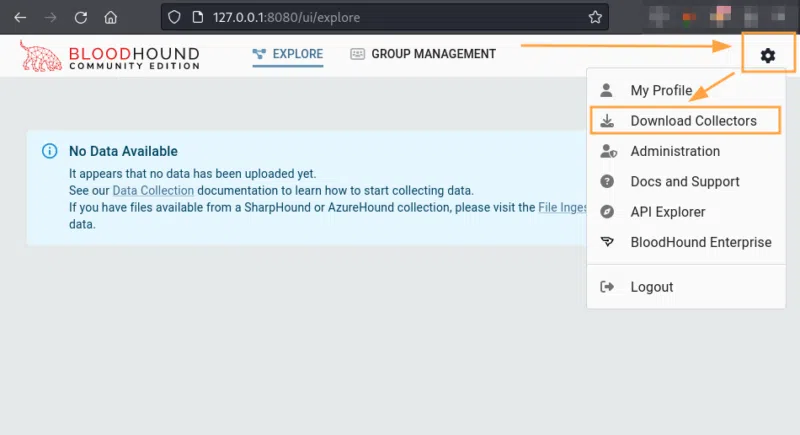This screenshot has width=800, height=435.
Task: Open the Group Management tab
Action: tap(423, 54)
